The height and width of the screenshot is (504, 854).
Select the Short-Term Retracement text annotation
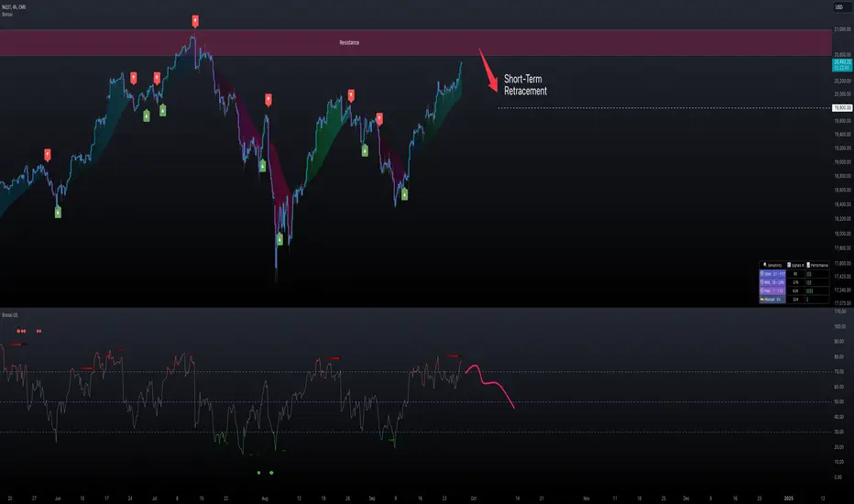525,85
